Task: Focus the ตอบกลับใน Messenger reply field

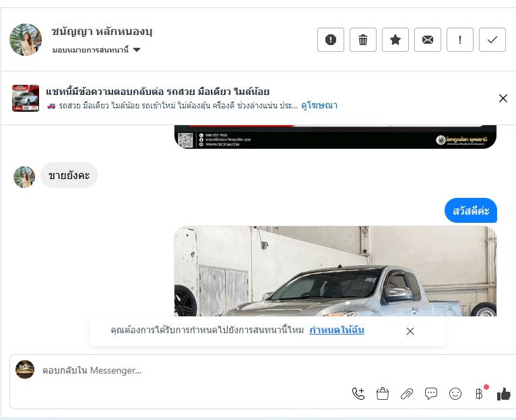Action: [x=263, y=370]
